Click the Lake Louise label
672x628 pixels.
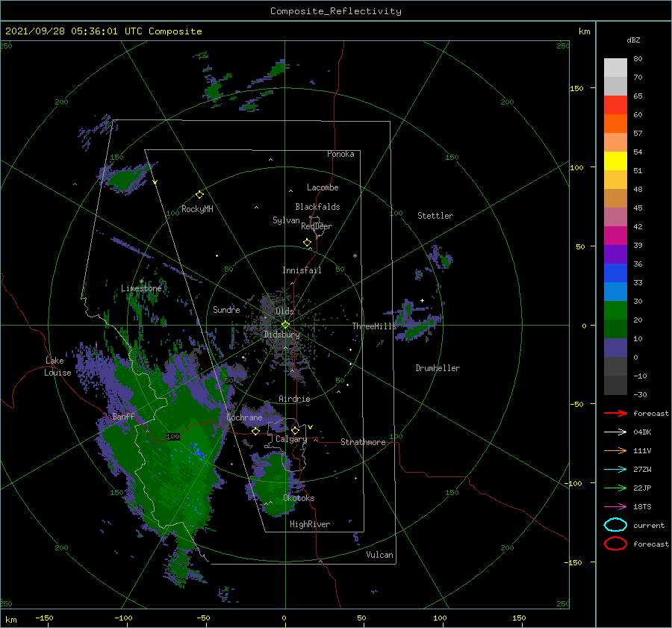(57, 367)
